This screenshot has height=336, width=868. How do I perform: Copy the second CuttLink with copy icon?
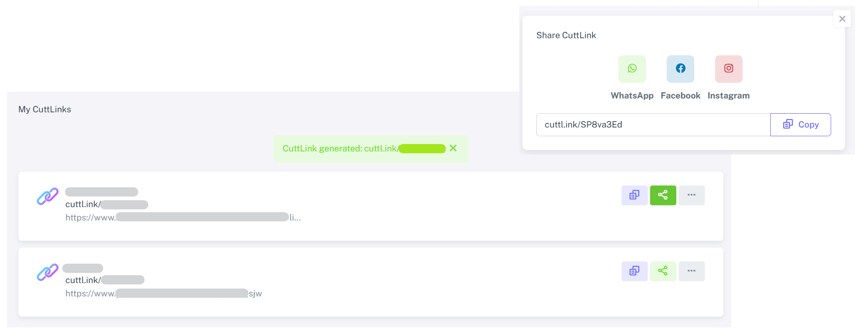(x=634, y=271)
